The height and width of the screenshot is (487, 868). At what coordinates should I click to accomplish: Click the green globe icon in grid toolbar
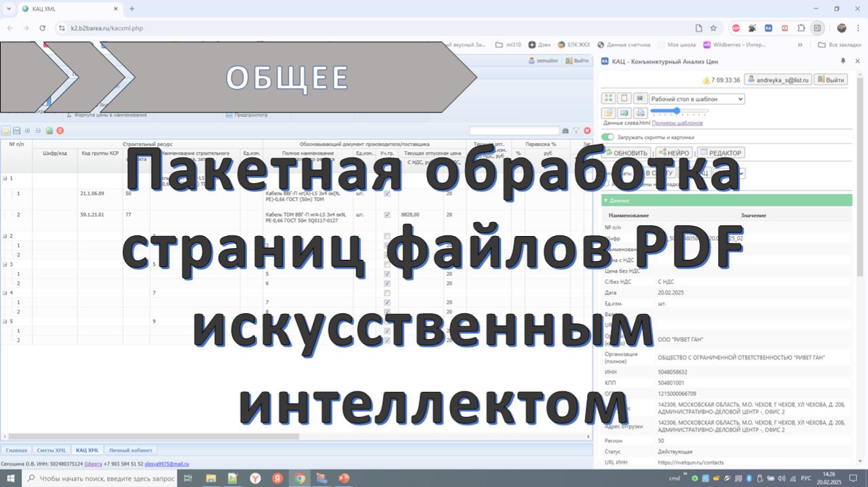(50, 130)
